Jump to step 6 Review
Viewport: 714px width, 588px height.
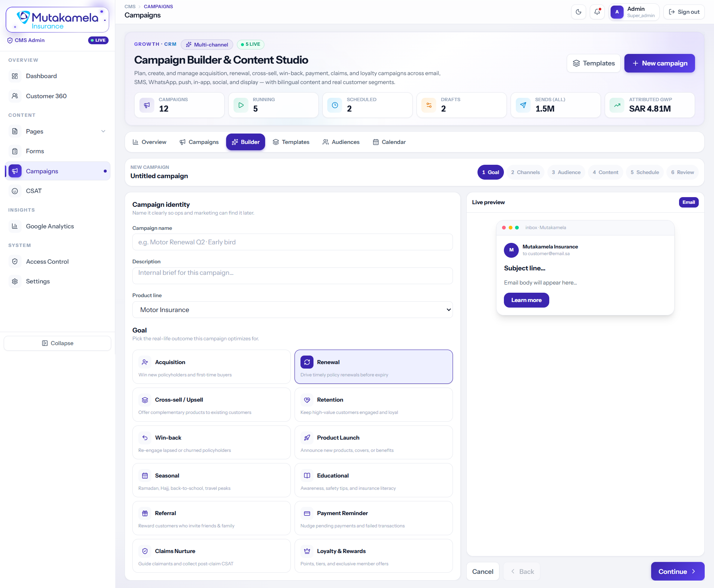point(682,172)
